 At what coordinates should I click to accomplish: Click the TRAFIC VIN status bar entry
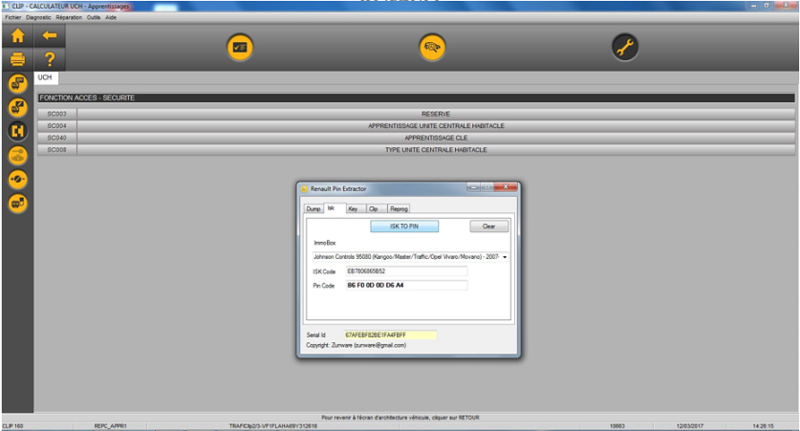pyautogui.click(x=273, y=426)
